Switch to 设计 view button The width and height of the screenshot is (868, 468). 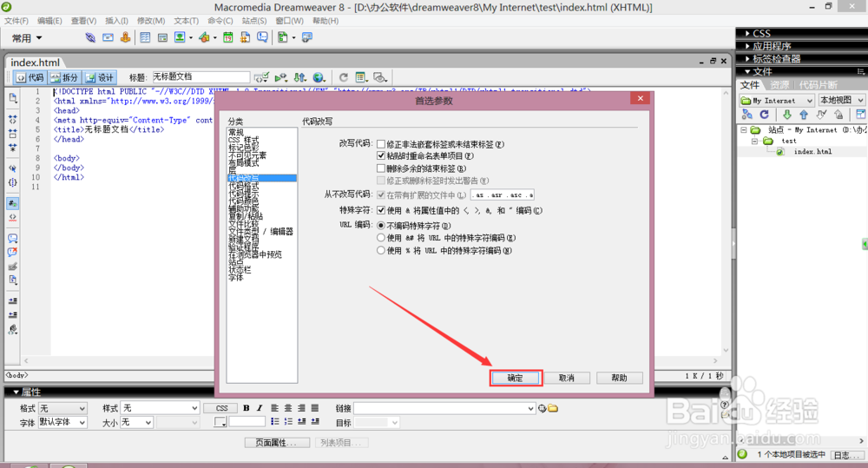(x=100, y=77)
